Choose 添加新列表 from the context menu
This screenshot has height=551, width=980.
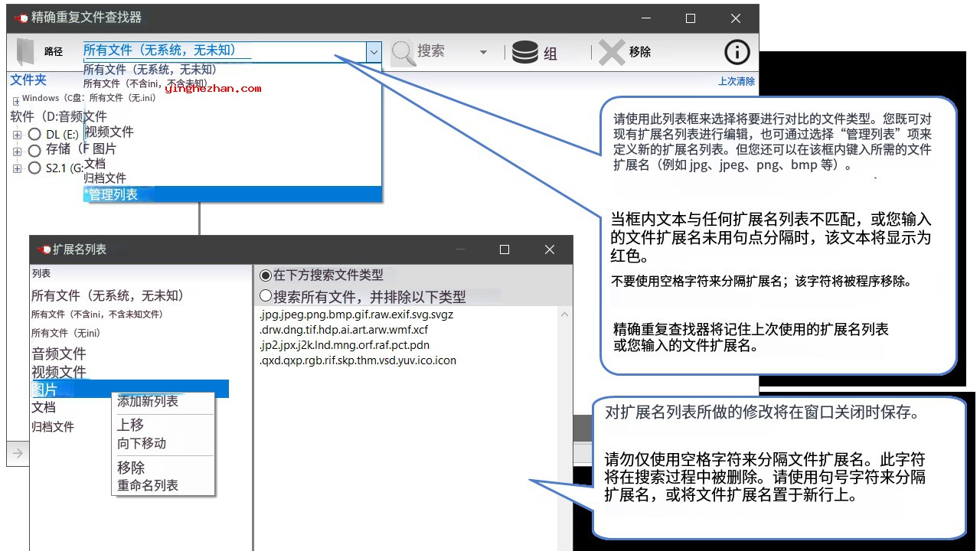pyautogui.click(x=148, y=401)
